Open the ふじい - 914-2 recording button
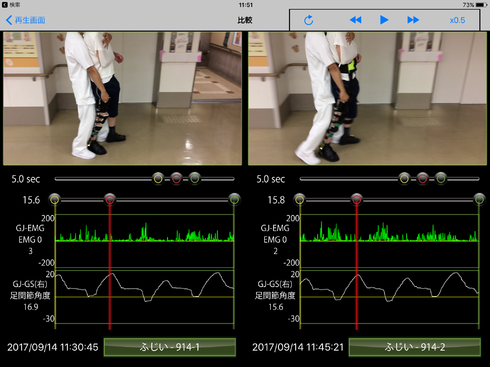The width and height of the screenshot is (490, 367). coord(415,347)
